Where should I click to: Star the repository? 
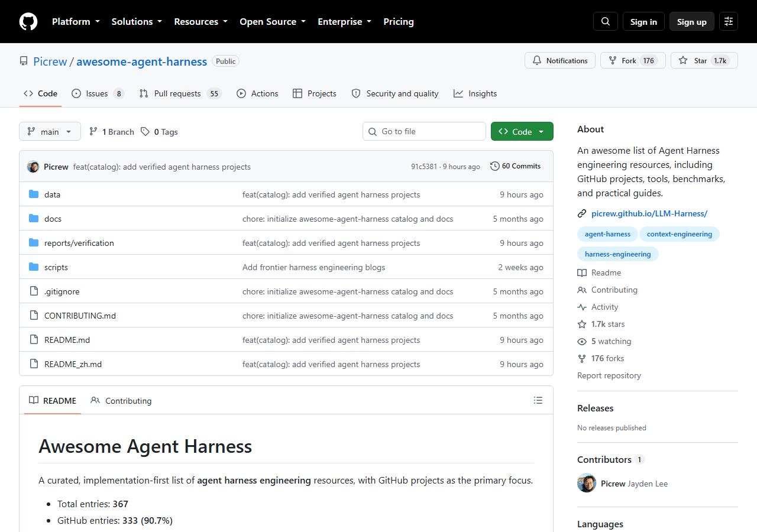click(704, 60)
